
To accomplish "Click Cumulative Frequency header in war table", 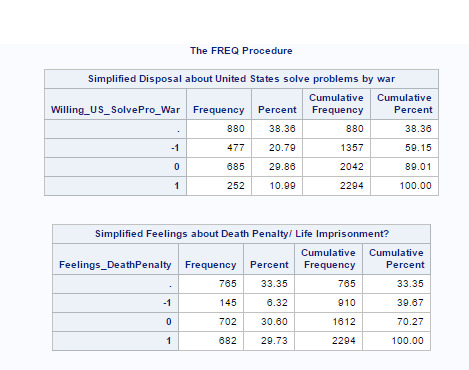I will point(336,104).
